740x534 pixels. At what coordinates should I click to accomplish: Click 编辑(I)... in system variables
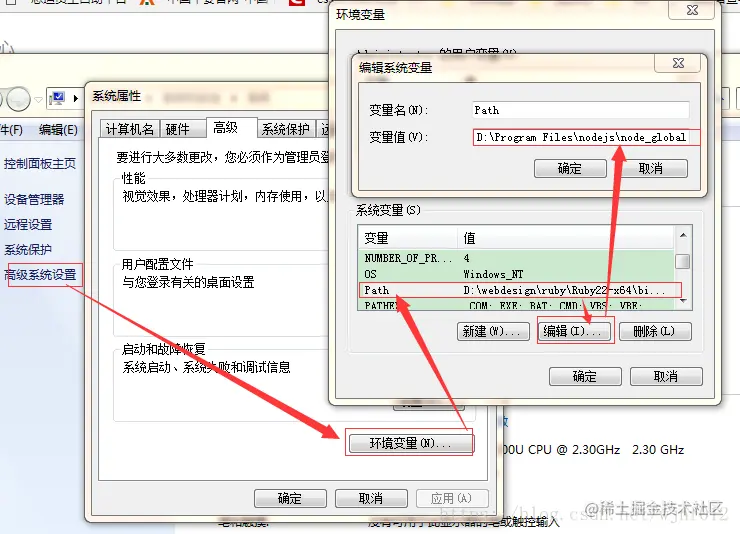[x=574, y=331]
